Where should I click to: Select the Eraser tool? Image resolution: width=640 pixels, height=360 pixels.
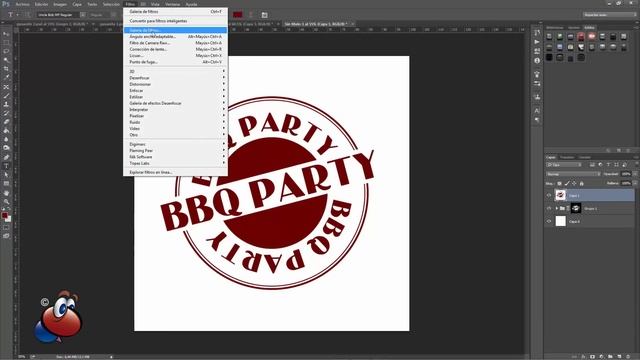click(6, 122)
